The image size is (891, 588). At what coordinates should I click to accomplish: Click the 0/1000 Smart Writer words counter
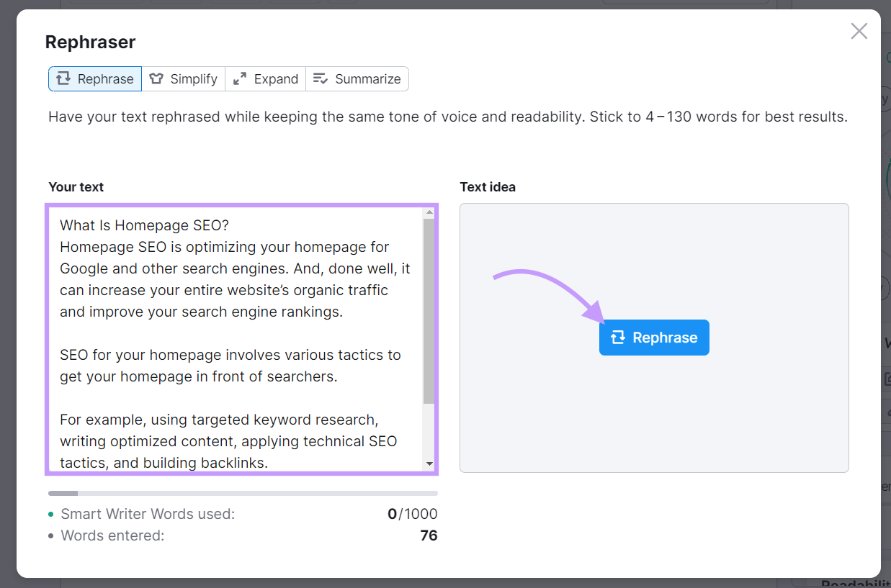412,514
